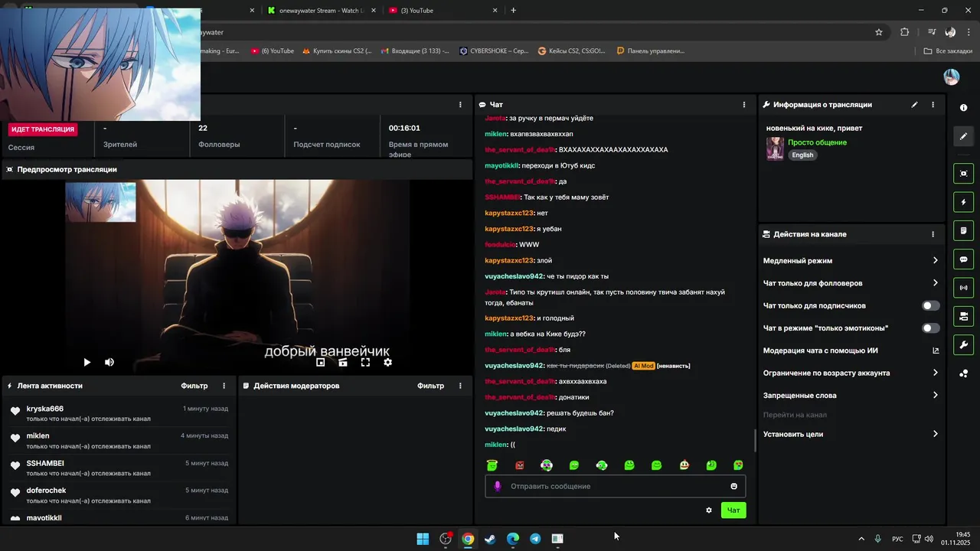Click the Just Chatting category thumbnail

pos(775,148)
